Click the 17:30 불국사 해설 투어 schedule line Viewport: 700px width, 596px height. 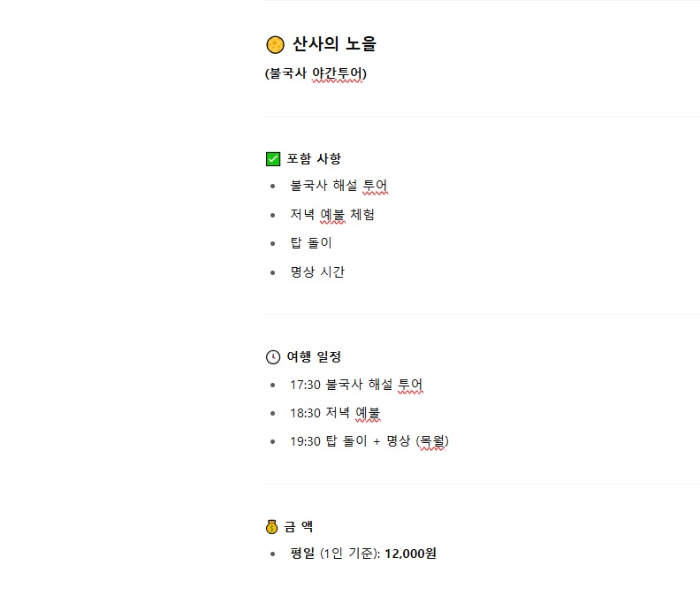pyautogui.click(x=356, y=385)
